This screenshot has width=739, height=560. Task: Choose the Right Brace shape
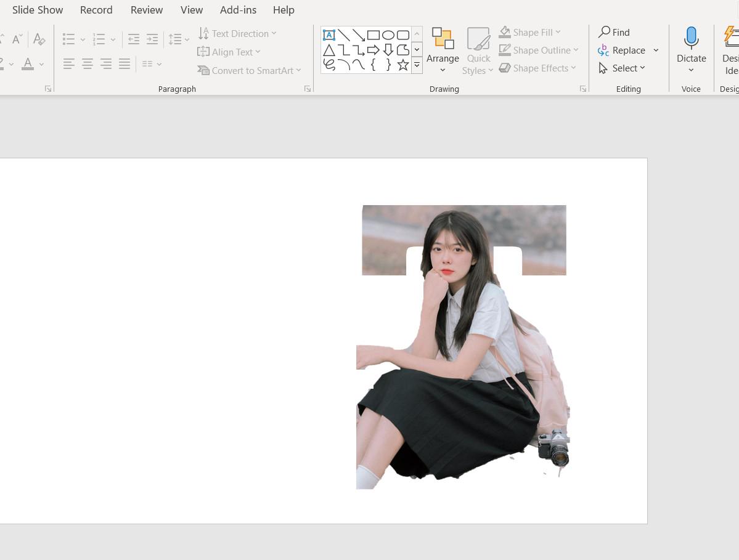(388, 65)
